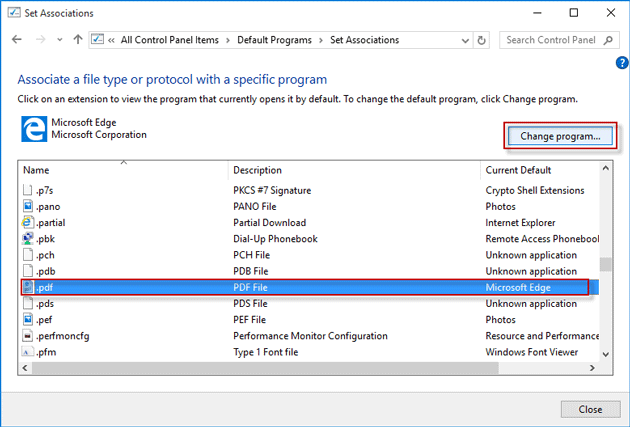Select the .pds extension name
Image resolution: width=630 pixels, height=427 pixels.
point(45,304)
